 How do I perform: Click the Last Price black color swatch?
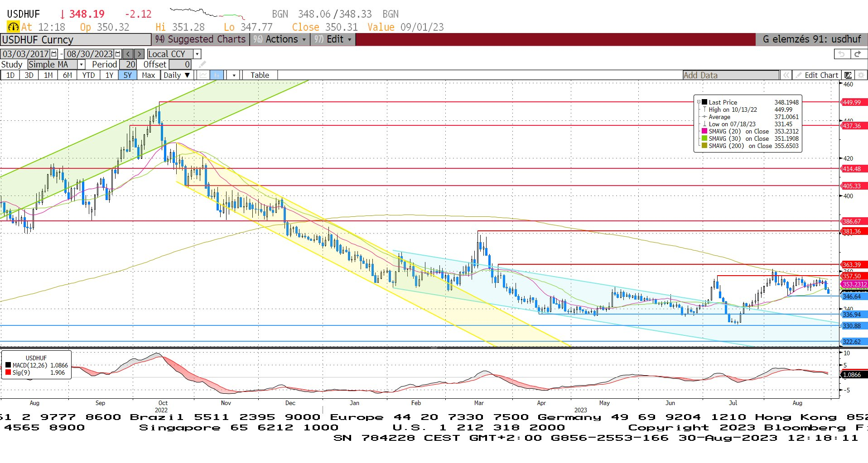click(x=704, y=102)
